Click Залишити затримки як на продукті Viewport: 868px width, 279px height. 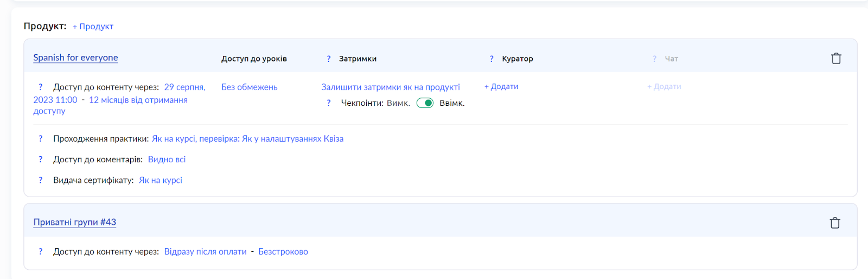(x=391, y=87)
